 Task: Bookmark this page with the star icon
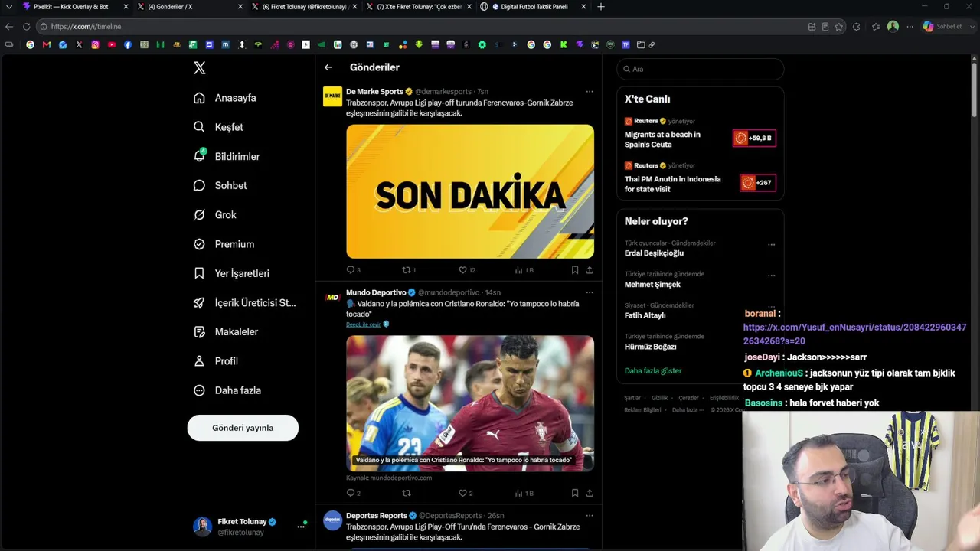[x=839, y=27]
